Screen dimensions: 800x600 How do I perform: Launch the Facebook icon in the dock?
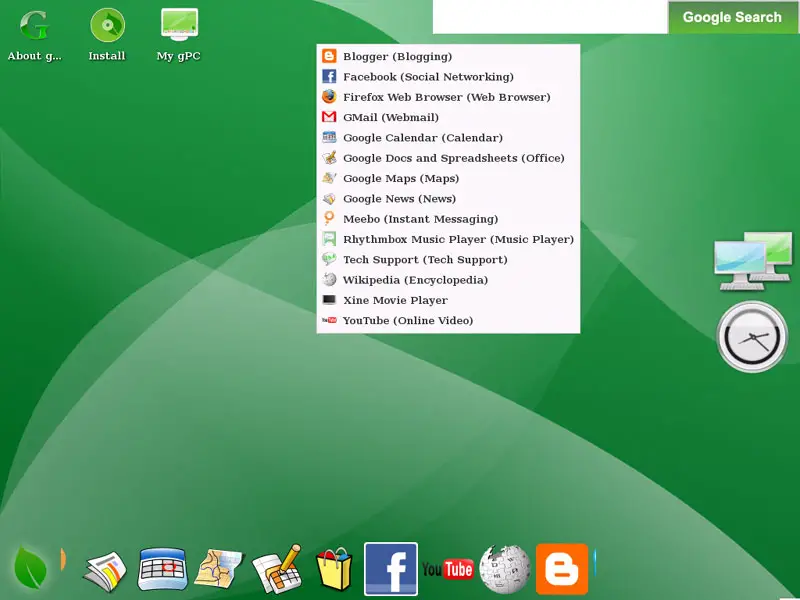click(x=391, y=569)
